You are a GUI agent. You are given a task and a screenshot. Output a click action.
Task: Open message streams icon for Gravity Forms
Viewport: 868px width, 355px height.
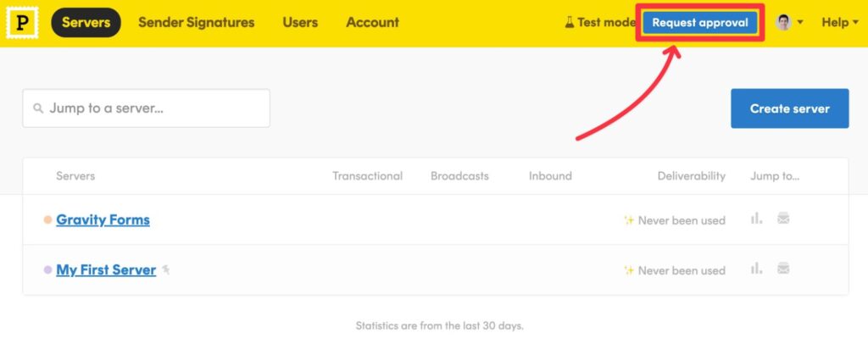click(x=783, y=219)
